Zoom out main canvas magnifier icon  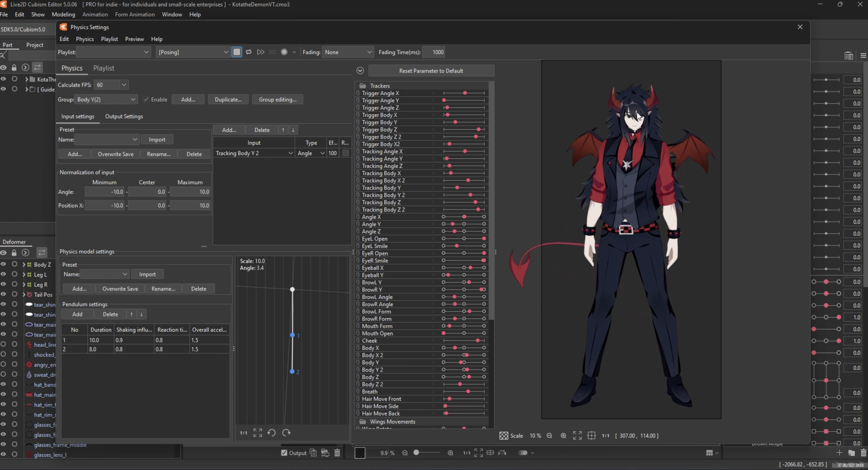point(405,453)
